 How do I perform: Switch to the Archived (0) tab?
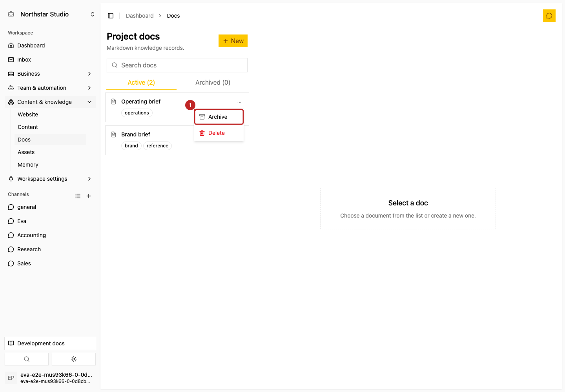213,82
